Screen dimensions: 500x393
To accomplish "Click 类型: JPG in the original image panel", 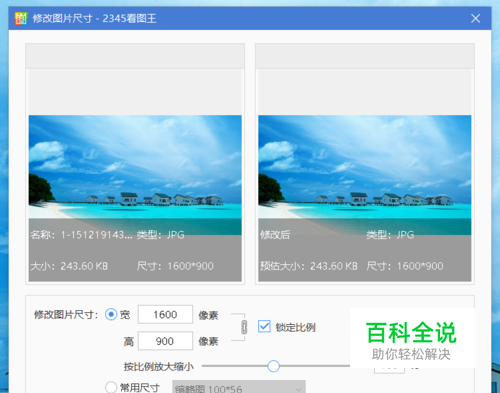I will (x=160, y=235).
